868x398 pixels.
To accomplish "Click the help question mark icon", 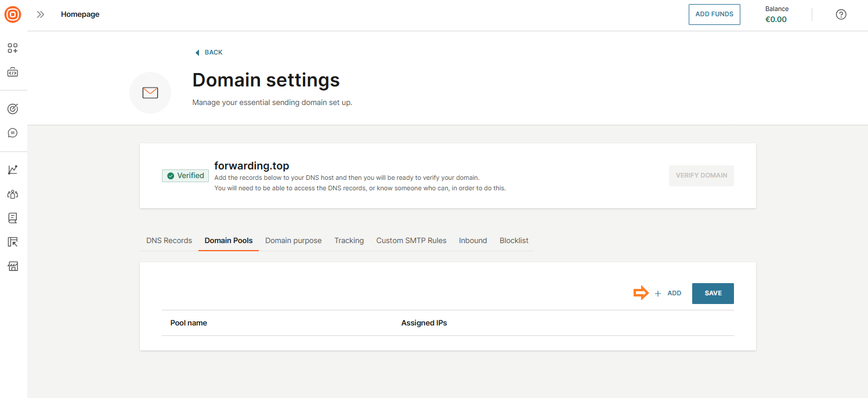I will [x=841, y=15].
